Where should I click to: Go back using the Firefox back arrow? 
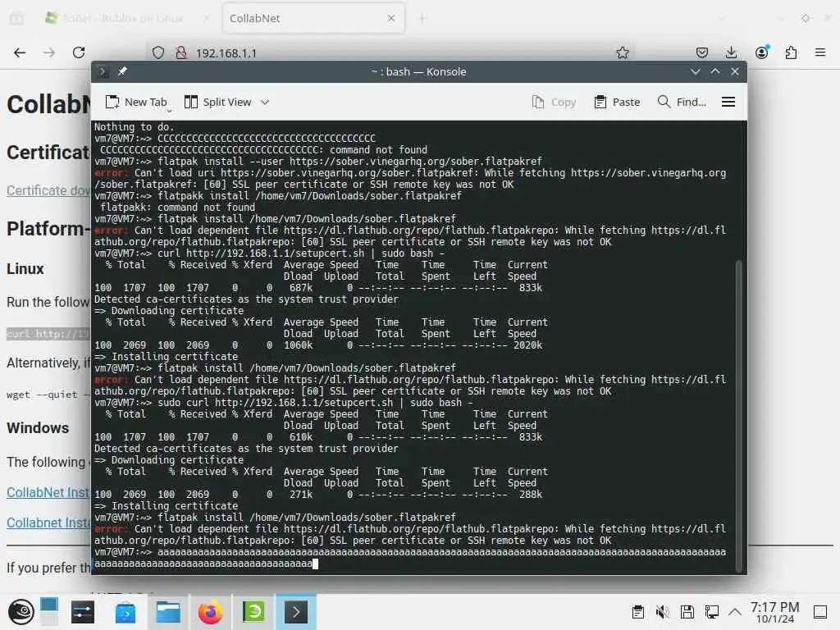point(20,52)
